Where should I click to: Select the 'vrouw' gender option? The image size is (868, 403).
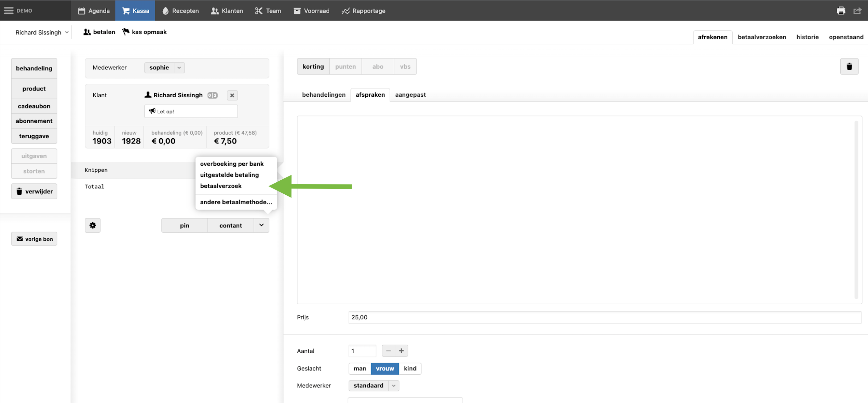click(x=385, y=369)
